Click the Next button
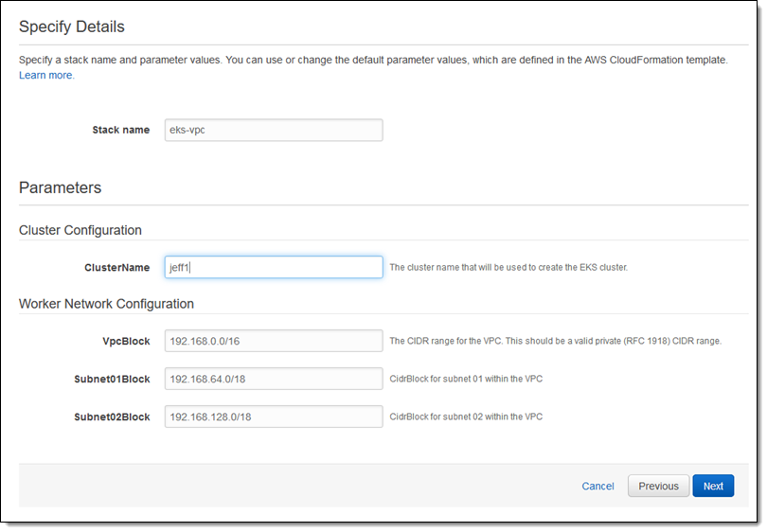The height and width of the screenshot is (532, 767). [713, 486]
